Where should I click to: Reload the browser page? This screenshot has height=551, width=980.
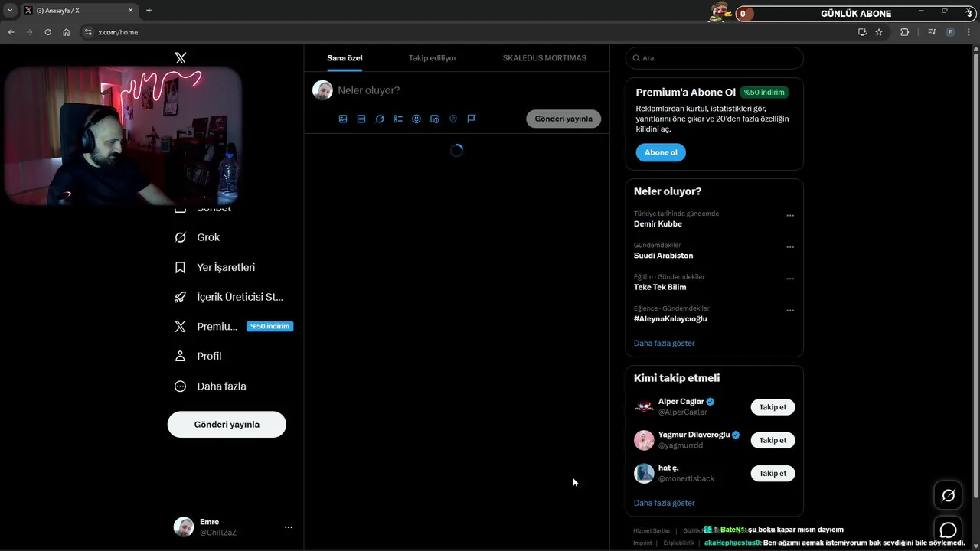[47, 32]
